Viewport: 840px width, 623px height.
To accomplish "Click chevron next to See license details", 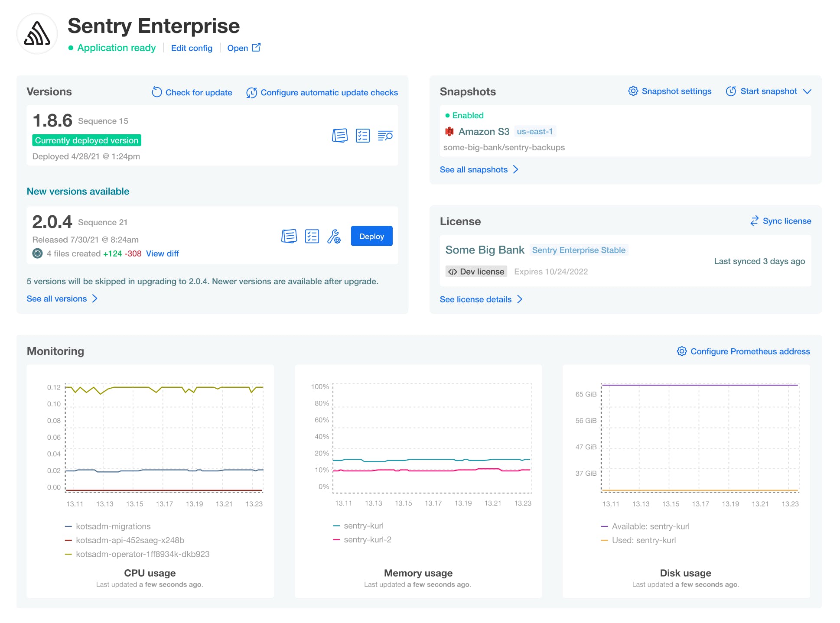I will pyautogui.click(x=520, y=299).
